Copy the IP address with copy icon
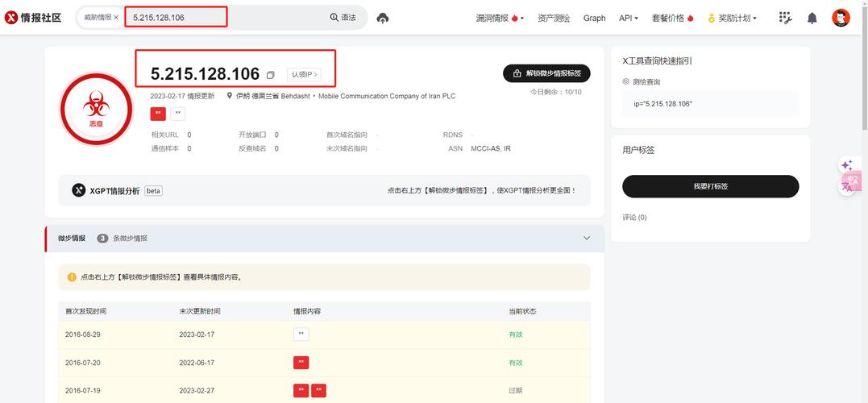Image resolution: width=868 pixels, height=403 pixels. coord(270,75)
